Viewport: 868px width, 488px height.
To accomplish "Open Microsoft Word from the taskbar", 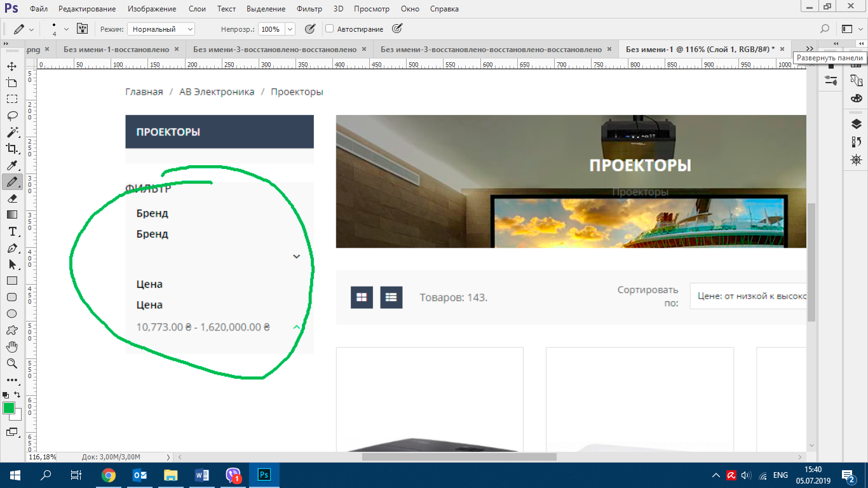I will point(202,475).
